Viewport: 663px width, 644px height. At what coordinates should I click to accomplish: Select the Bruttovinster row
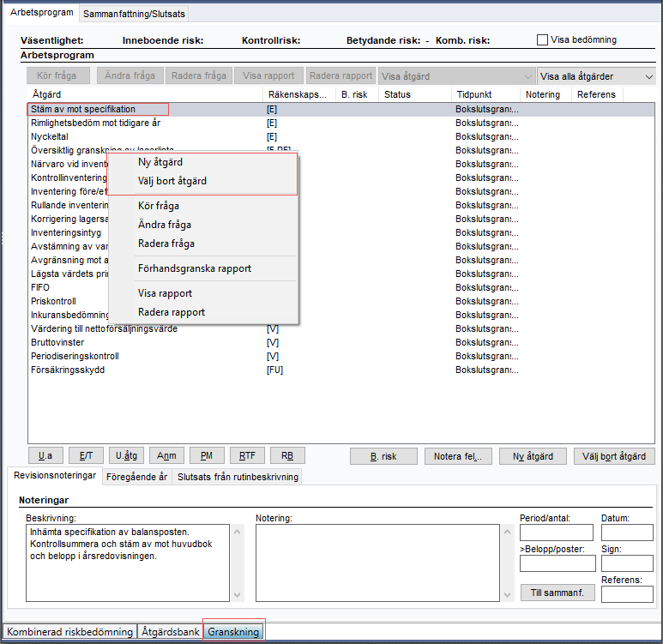click(341, 342)
